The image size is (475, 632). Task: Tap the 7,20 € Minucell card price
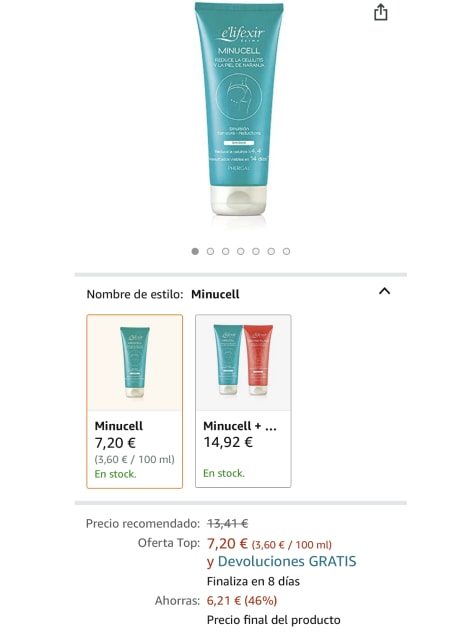[x=115, y=443]
